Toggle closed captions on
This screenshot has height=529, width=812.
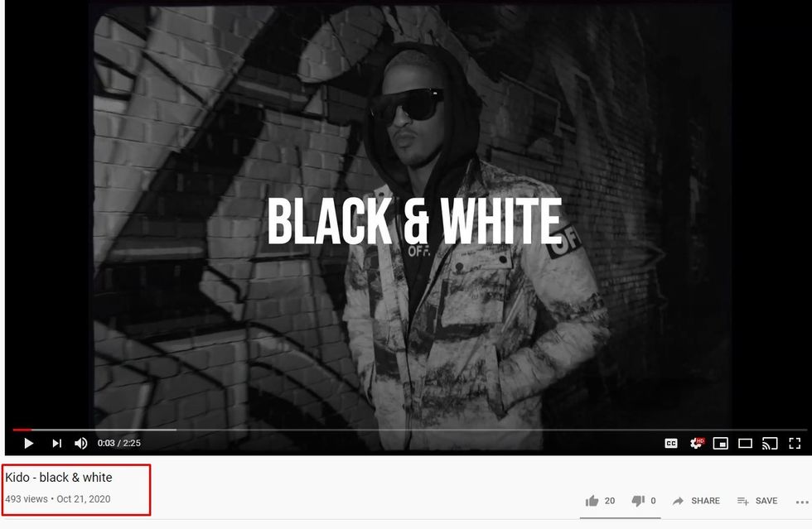click(671, 443)
